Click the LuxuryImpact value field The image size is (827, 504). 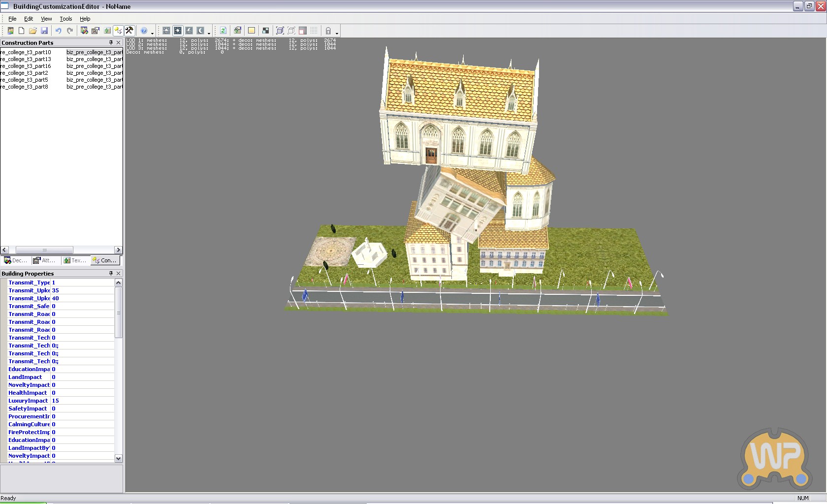82,401
